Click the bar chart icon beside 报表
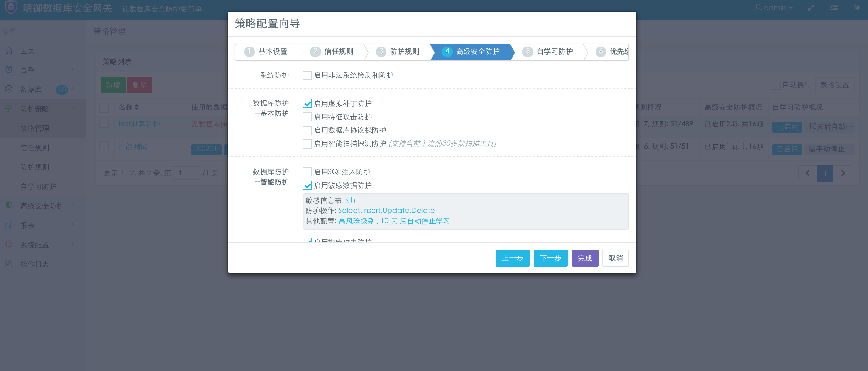 pos(9,225)
